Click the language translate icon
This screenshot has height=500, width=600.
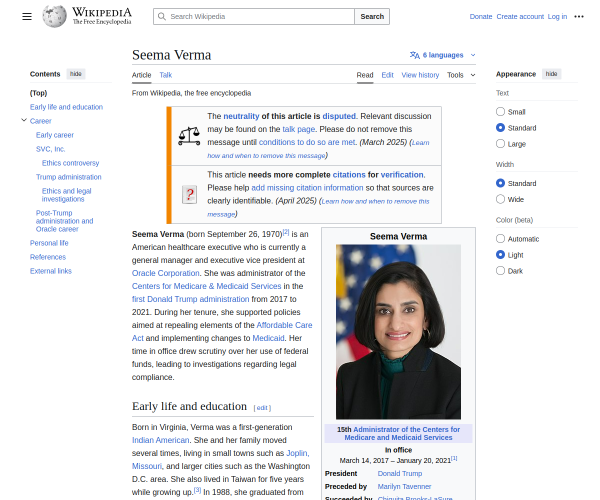(x=415, y=55)
